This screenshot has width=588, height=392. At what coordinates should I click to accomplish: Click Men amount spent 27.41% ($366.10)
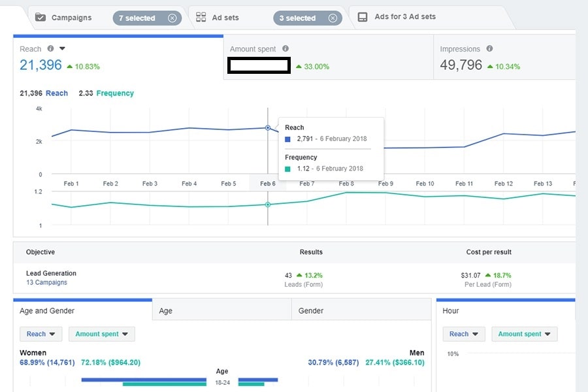point(395,363)
